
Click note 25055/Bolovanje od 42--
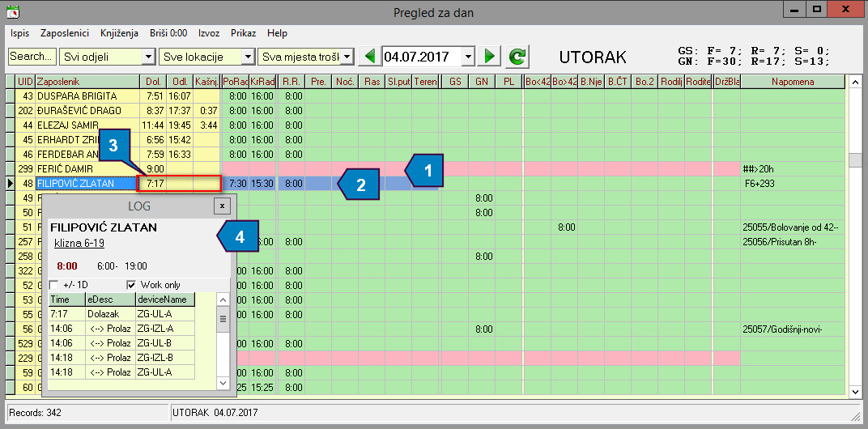(x=791, y=227)
